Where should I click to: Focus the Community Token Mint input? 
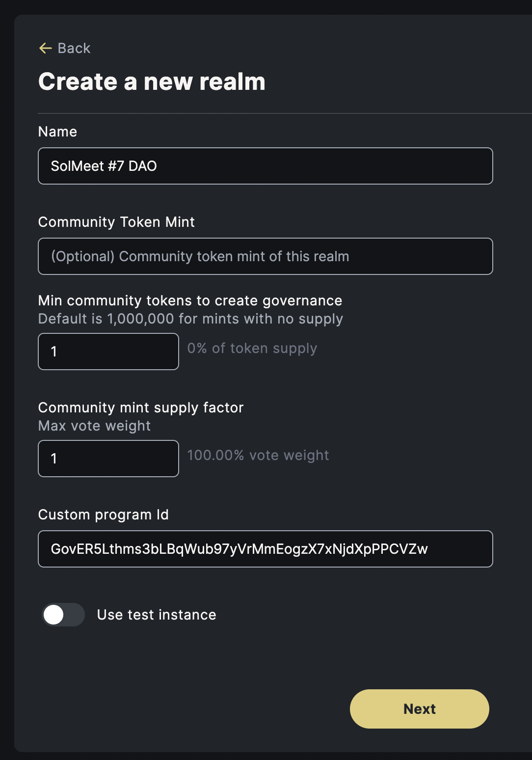pos(265,256)
